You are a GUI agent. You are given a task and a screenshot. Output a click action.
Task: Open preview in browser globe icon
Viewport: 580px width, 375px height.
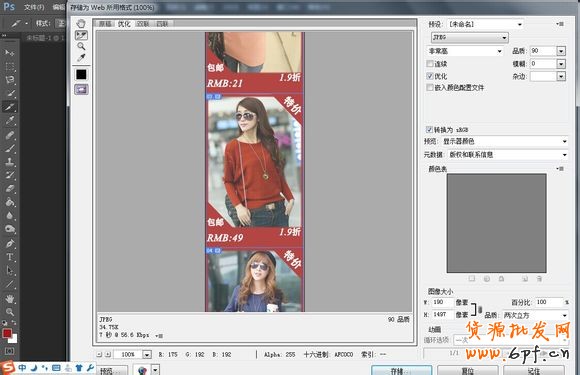[x=142, y=370]
